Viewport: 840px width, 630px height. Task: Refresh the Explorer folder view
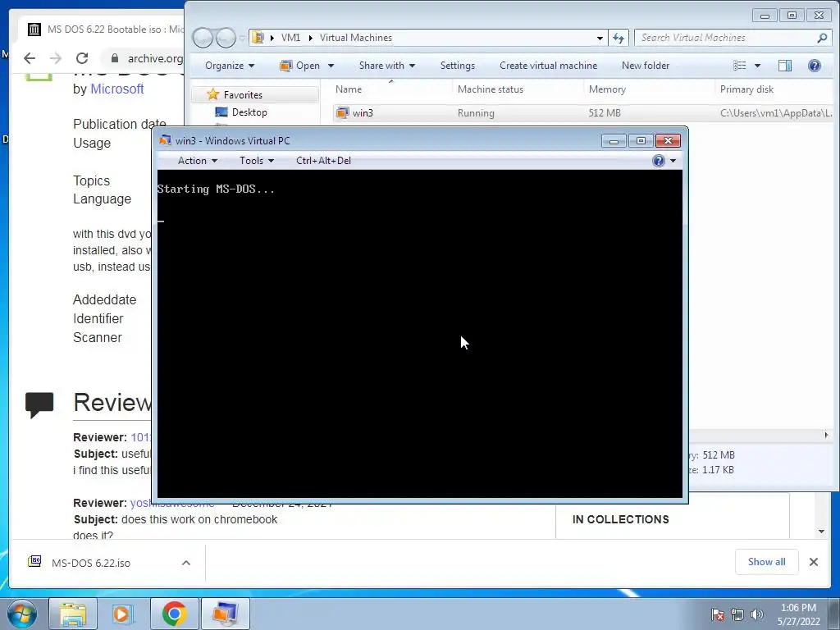619,38
